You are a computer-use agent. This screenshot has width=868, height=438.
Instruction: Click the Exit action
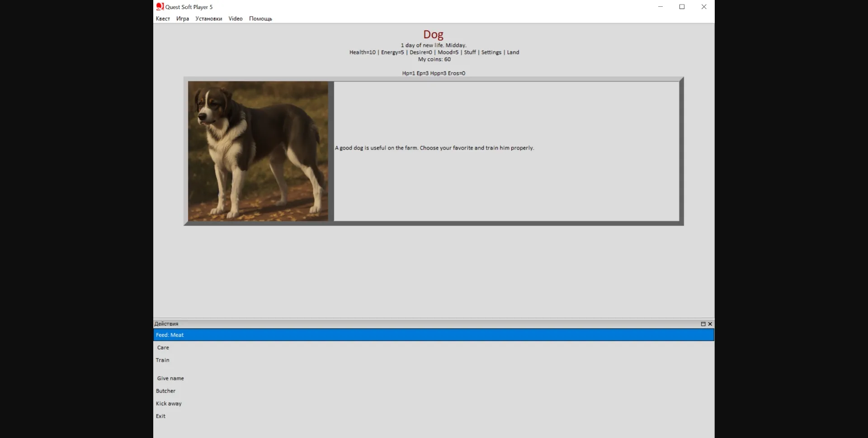(161, 416)
